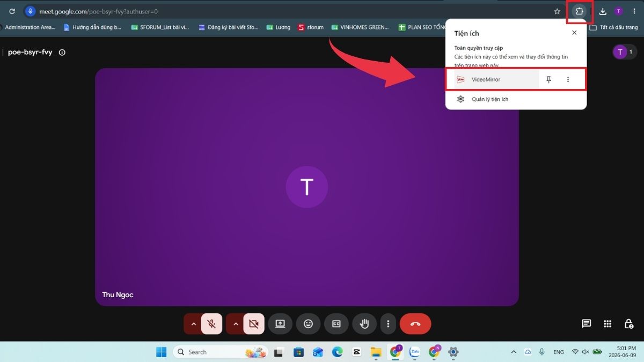Open Meet activities grid icon
Viewport: 644px width, 362px height.
(x=608, y=324)
